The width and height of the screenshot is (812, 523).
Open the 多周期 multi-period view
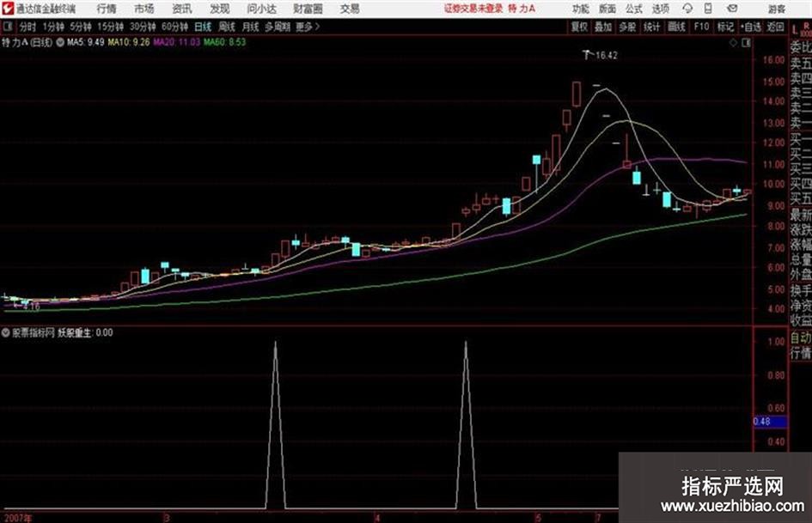278,27
